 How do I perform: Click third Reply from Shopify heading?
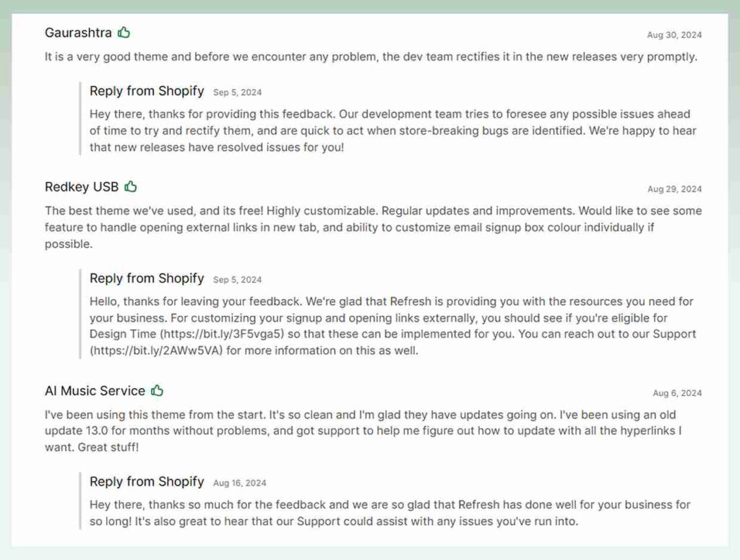click(x=147, y=481)
